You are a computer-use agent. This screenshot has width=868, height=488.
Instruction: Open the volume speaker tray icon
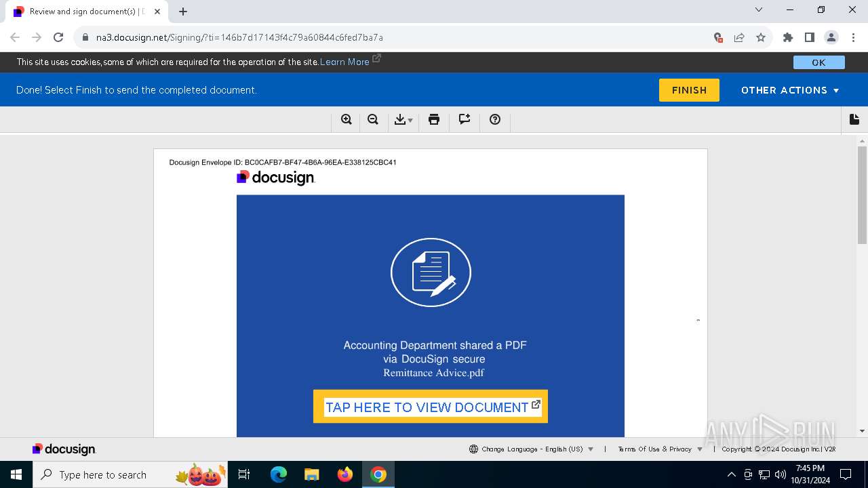781,474
